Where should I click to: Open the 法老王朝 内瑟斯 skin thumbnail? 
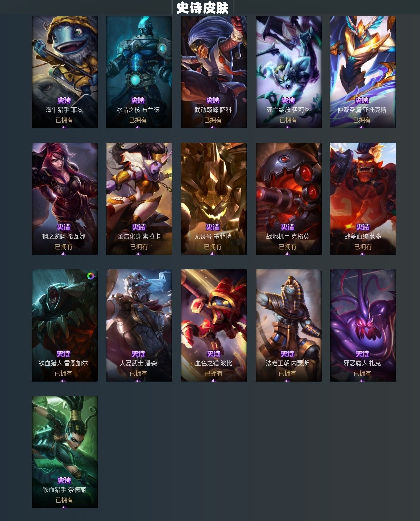point(289,325)
